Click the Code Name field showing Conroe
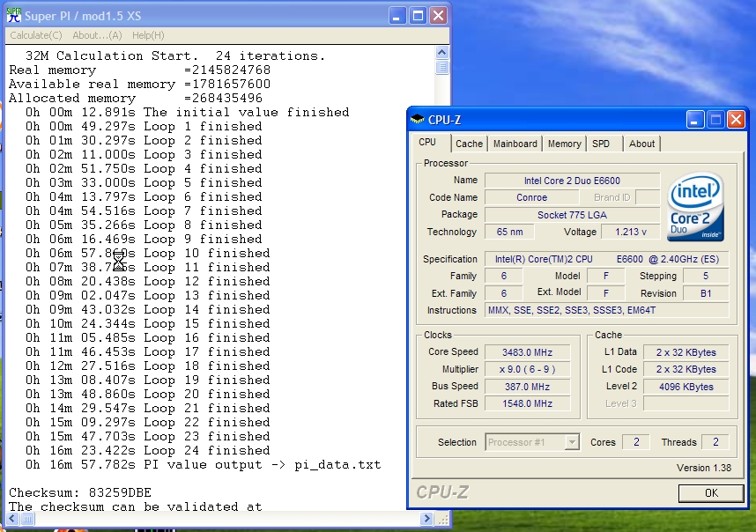This screenshot has width=756, height=532. pos(532,197)
